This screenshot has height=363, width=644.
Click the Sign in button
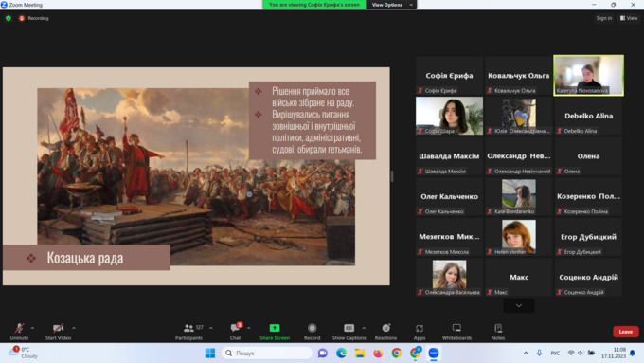604,18
